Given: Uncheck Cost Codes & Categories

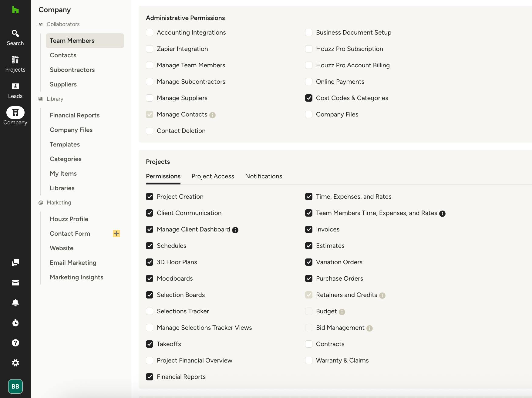Looking at the screenshot, I should 309,98.
